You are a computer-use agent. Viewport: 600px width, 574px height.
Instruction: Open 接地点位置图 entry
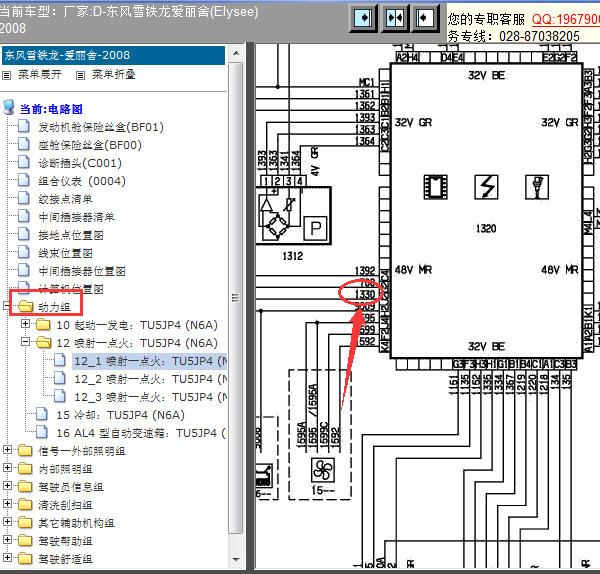coord(71,235)
